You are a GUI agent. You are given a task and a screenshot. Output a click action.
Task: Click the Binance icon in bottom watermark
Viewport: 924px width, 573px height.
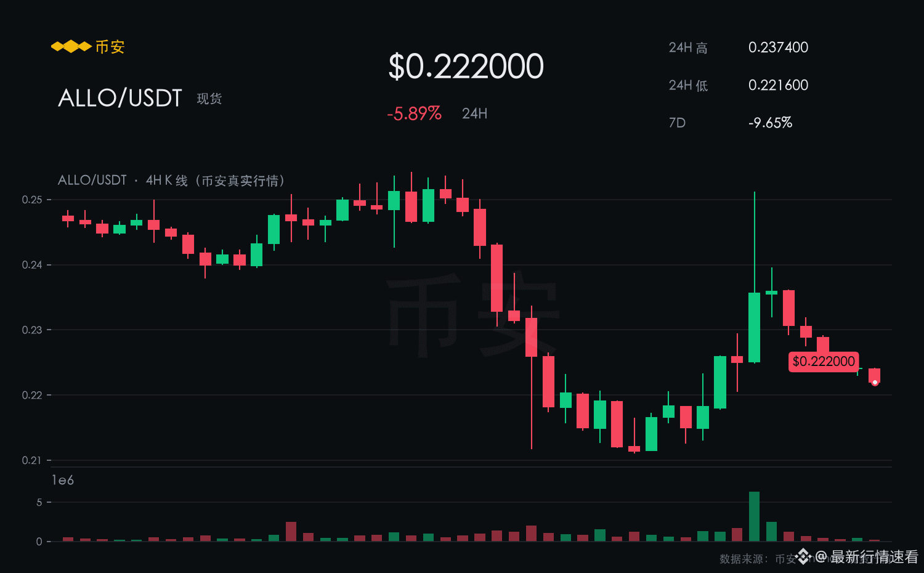[803, 557]
